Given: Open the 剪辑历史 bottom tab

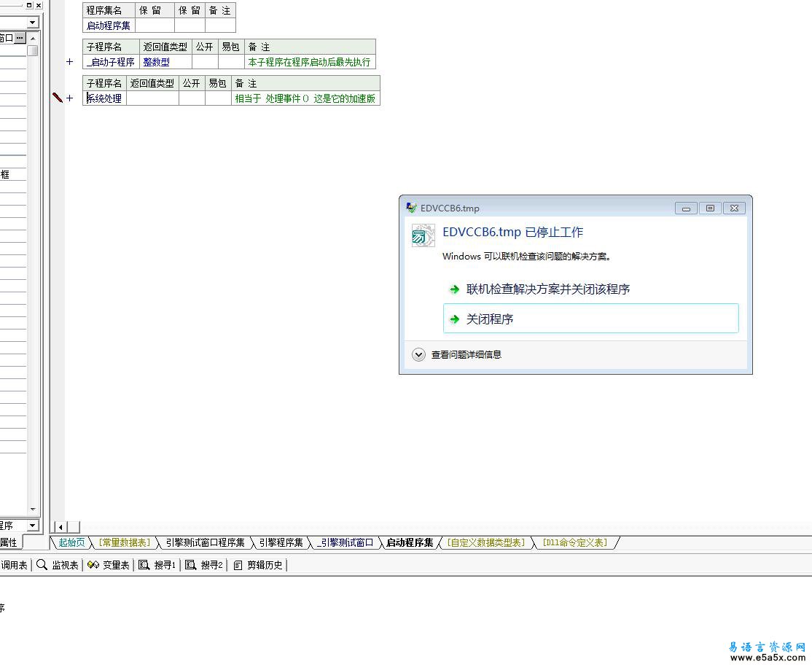Looking at the screenshot, I should pyautogui.click(x=258, y=565).
